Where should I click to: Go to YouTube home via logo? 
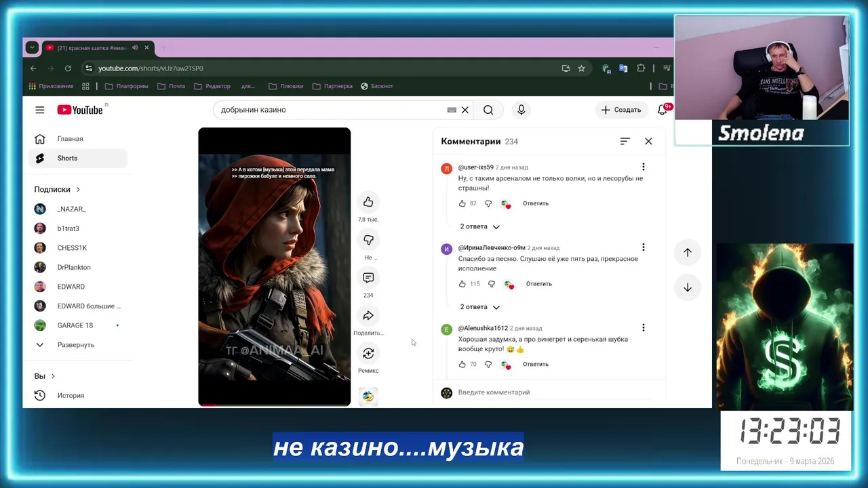(80, 110)
